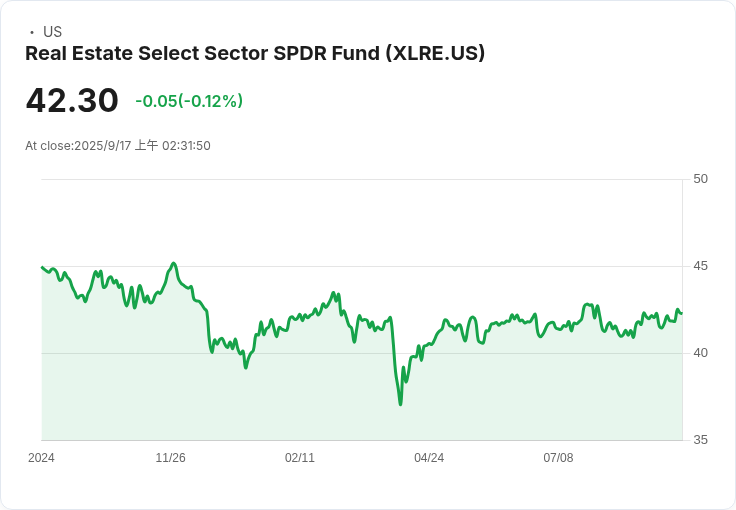This screenshot has height=510, width=736.
Task: Click the 02/11 date axis label
Action: click(x=300, y=458)
